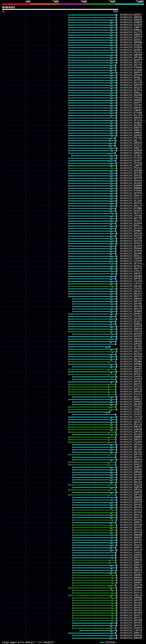This screenshot has width=146, height=644.
Task: Click label UniRef100_P04711
Action: [x=131, y=394]
